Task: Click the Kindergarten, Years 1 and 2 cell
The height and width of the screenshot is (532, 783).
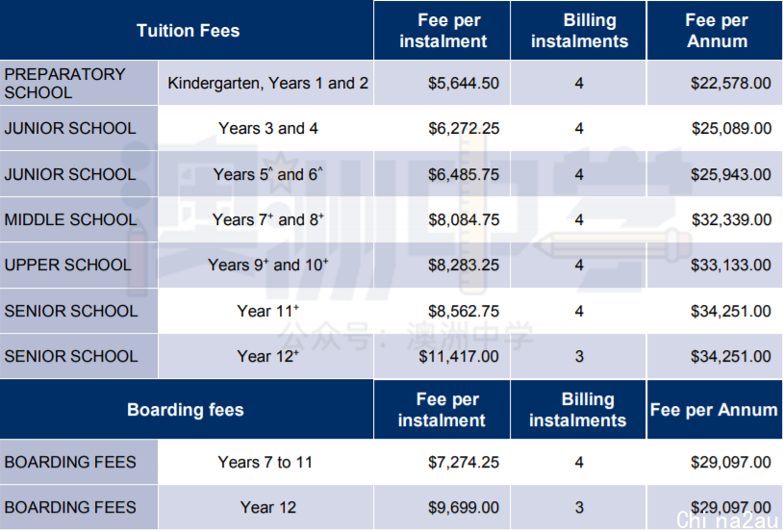Action: click(x=265, y=83)
